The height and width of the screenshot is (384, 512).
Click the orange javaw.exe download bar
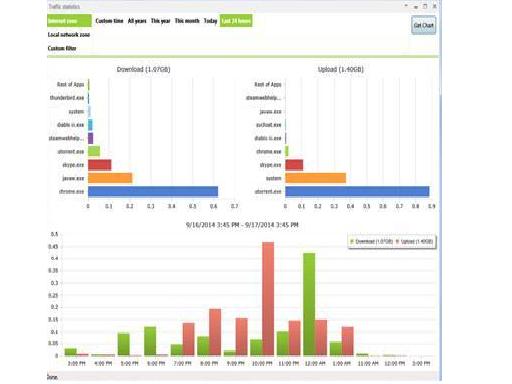(110, 178)
